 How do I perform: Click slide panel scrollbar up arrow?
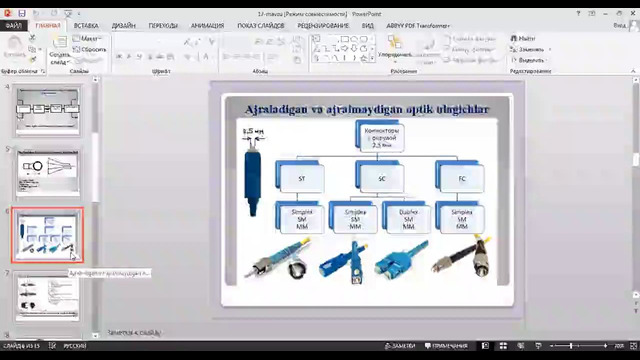[x=95, y=80]
